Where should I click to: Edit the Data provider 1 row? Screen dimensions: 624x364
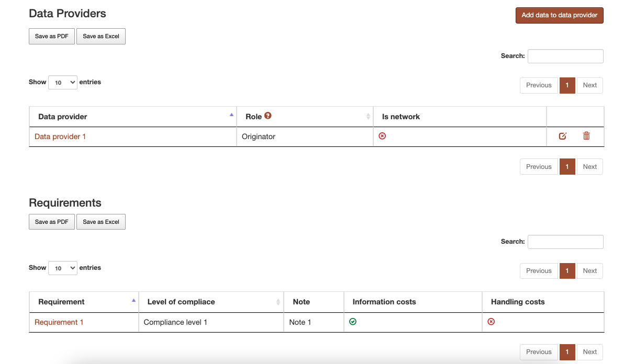click(x=562, y=136)
